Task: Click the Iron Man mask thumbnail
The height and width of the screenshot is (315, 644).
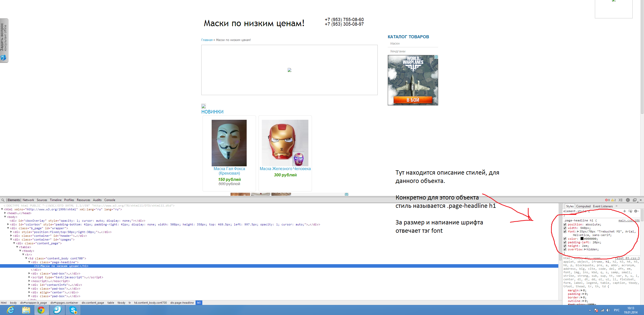Action: click(285, 143)
